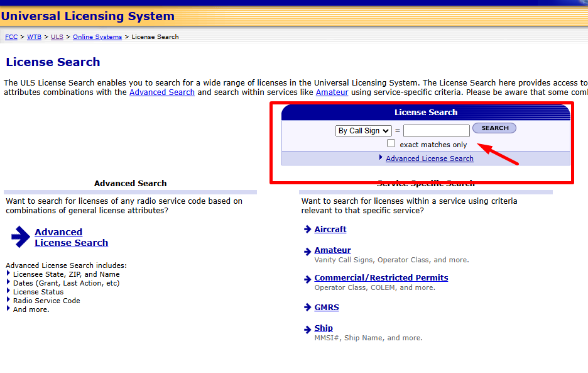Open the By Call Sign dropdown
The width and height of the screenshot is (588, 373).
[x=363, y=131]
